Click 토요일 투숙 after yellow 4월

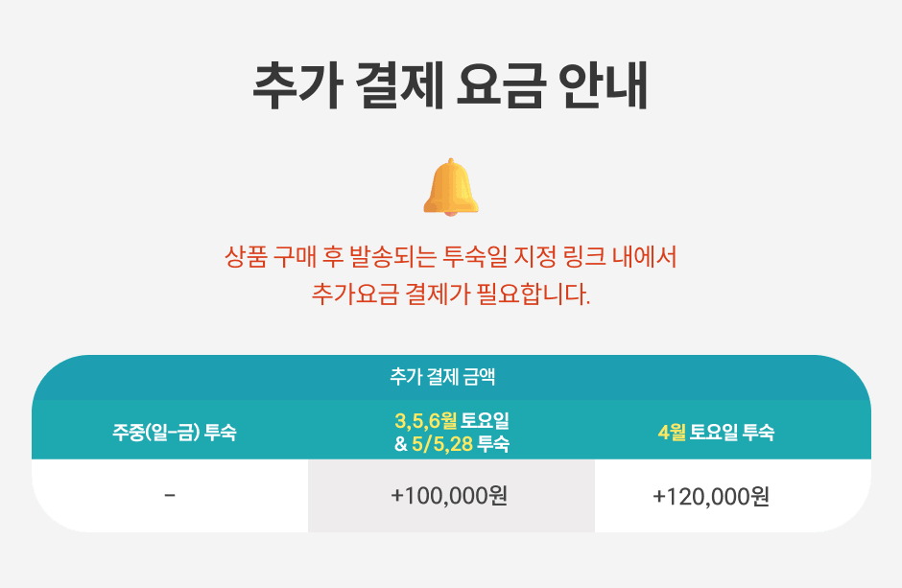732,432
